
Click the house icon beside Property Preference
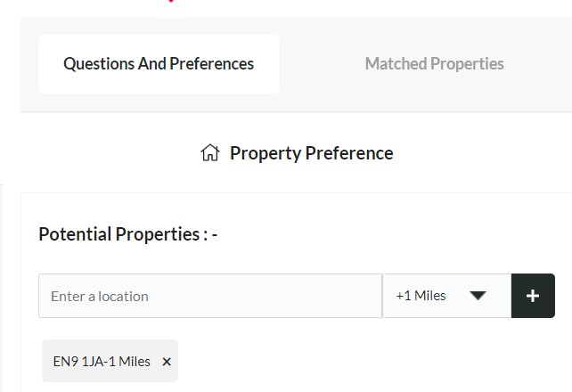pos(210,152)
